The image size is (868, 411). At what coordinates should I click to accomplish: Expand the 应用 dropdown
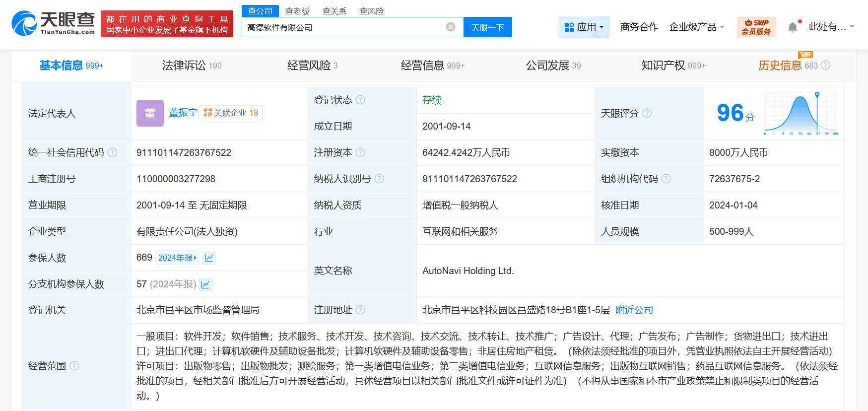[584, 27]
